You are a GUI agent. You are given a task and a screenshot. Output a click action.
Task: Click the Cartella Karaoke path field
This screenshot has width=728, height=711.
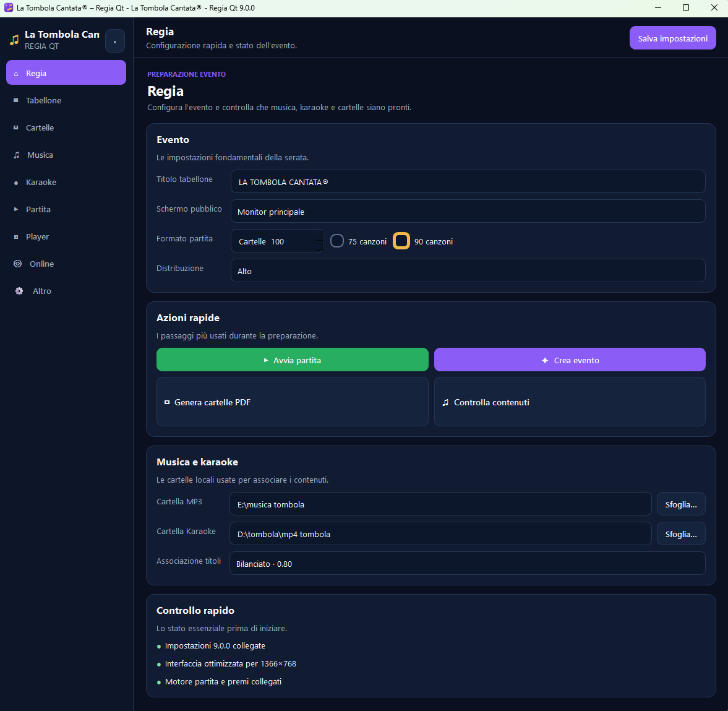pyautogui.click(x=440, y=534)
